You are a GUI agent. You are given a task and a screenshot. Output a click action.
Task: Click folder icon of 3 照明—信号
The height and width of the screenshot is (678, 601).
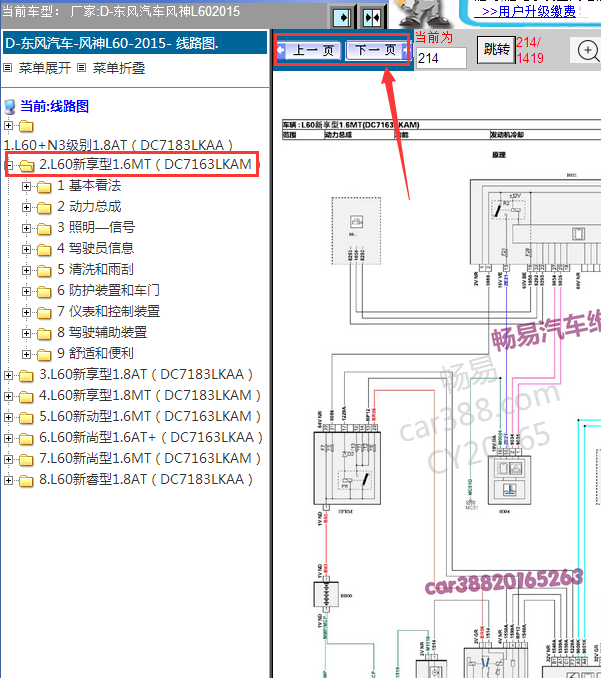click(x=44, y=229)
